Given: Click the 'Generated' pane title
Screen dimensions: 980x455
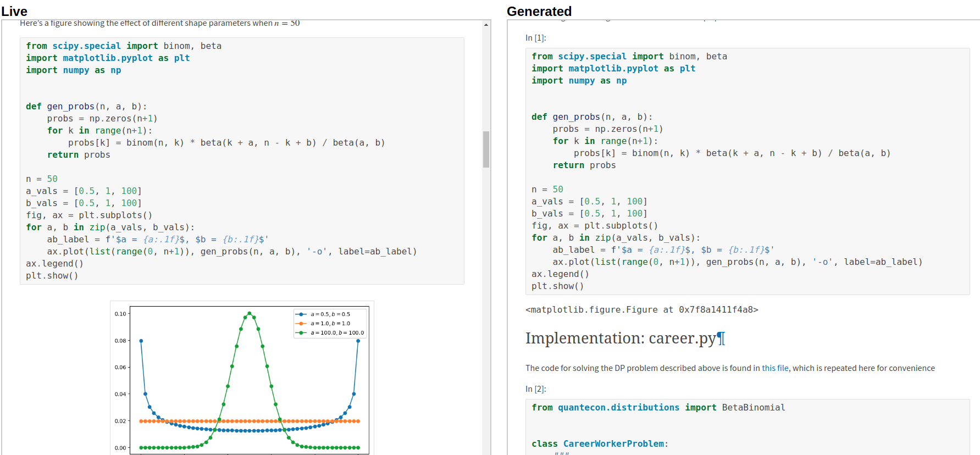Looking at the screenshot, I should pyautogui.click(x=539, y=11).
